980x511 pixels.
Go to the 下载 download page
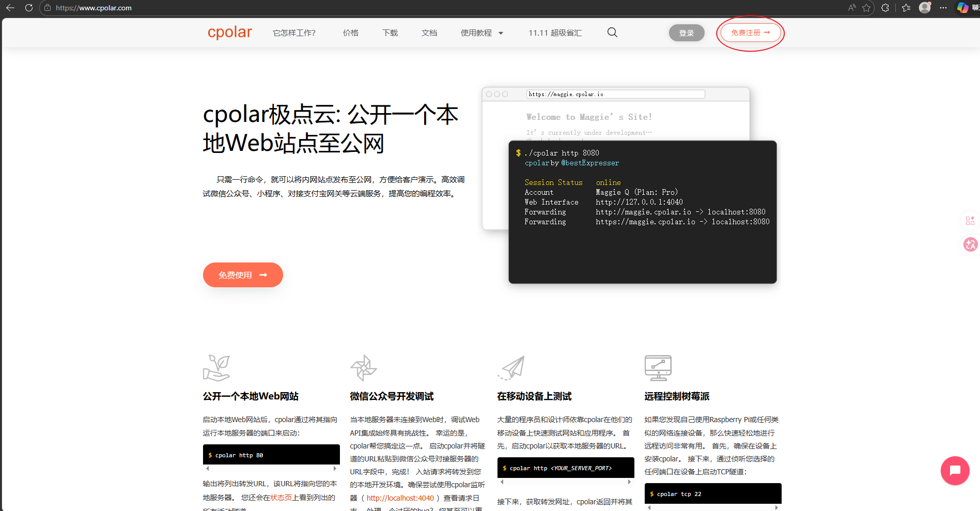click(x=390, y=33)
